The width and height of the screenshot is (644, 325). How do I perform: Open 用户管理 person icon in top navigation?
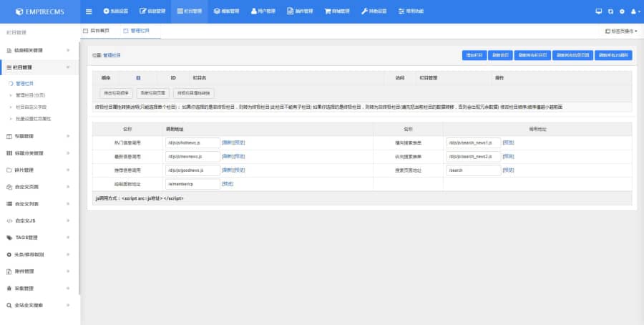point(254,11)
